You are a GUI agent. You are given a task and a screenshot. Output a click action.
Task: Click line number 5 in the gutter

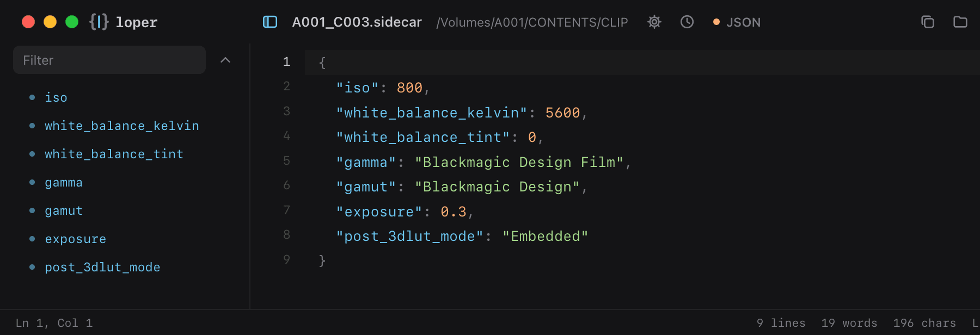click(286, 160)
